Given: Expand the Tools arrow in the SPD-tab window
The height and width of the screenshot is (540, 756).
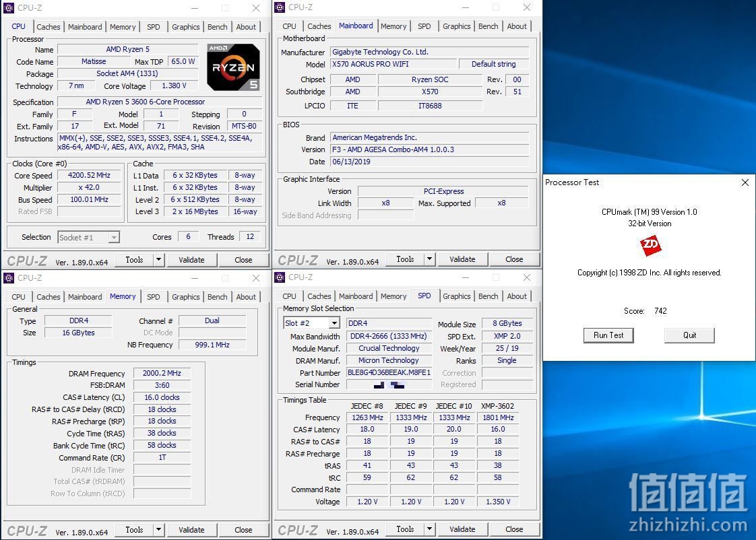Looking at the screenshot, I should click(430, 529).
